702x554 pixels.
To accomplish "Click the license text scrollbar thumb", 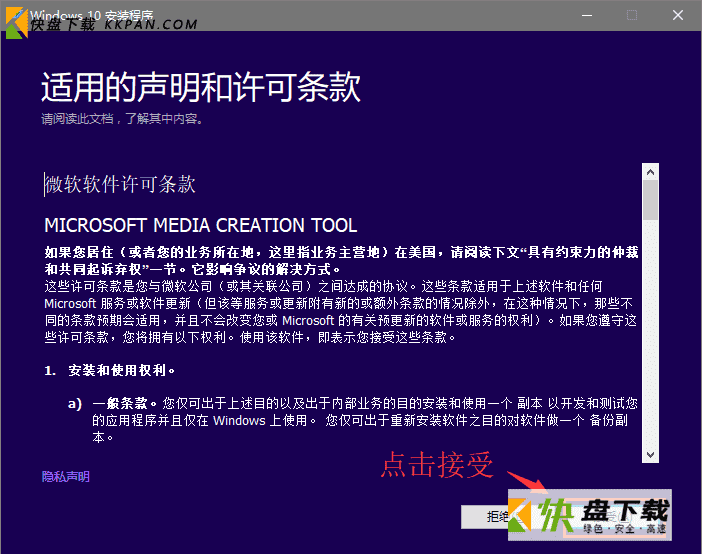I will 651,200.
